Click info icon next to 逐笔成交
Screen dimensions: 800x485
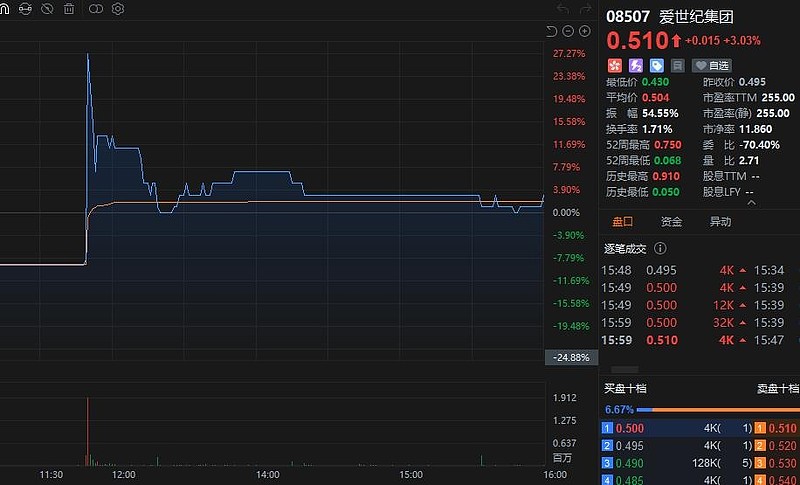click(x=660, y=248)
